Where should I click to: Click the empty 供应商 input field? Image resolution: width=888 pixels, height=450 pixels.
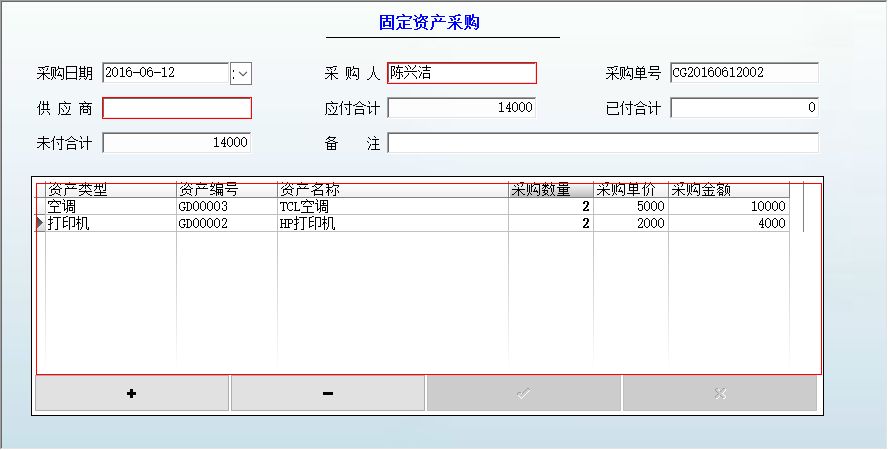pos(177,108)
